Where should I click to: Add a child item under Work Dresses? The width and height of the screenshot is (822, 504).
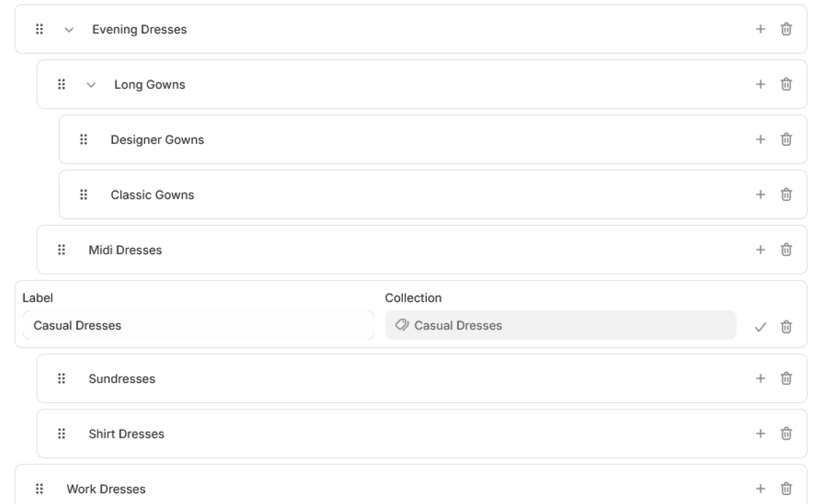(x=760, y=489)
